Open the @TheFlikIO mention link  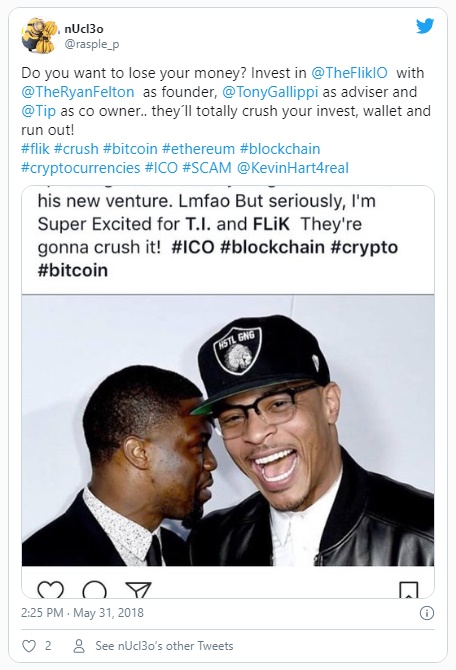point(349,73)
